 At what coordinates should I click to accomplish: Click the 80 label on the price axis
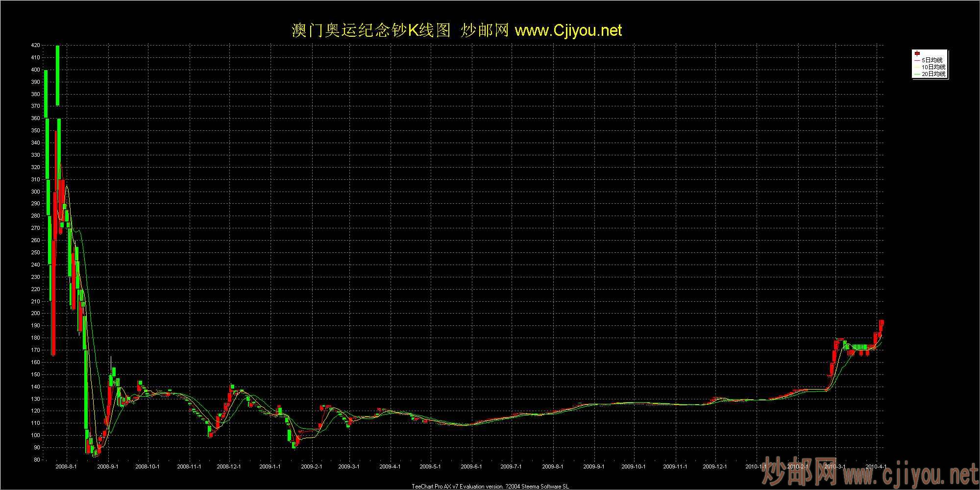point(37,460)
